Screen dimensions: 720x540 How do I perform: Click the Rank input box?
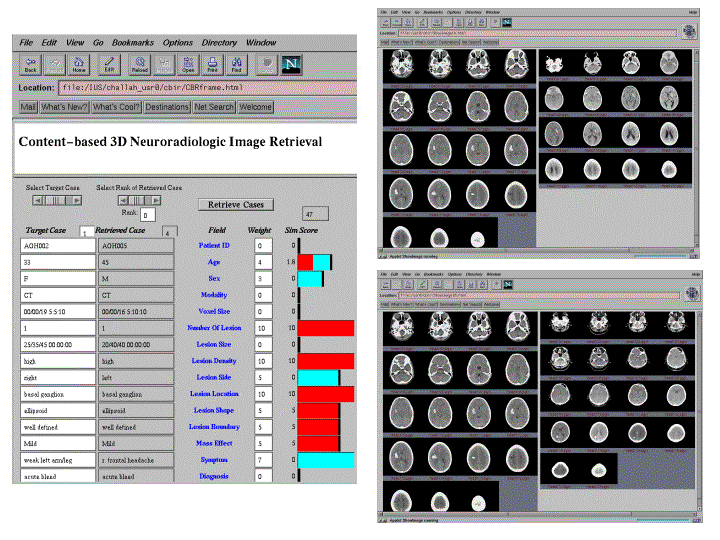pyautogui.click(x=147, y=214)
